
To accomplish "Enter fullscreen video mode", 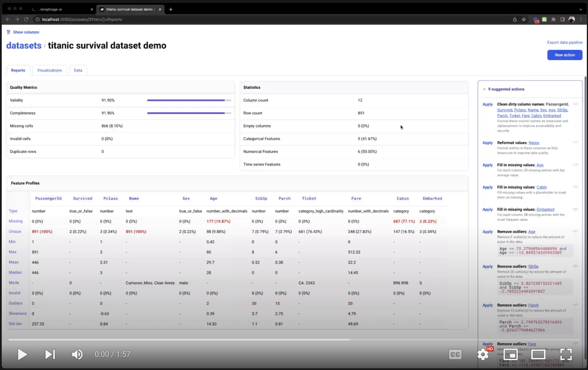I will [x=566, y=354].
